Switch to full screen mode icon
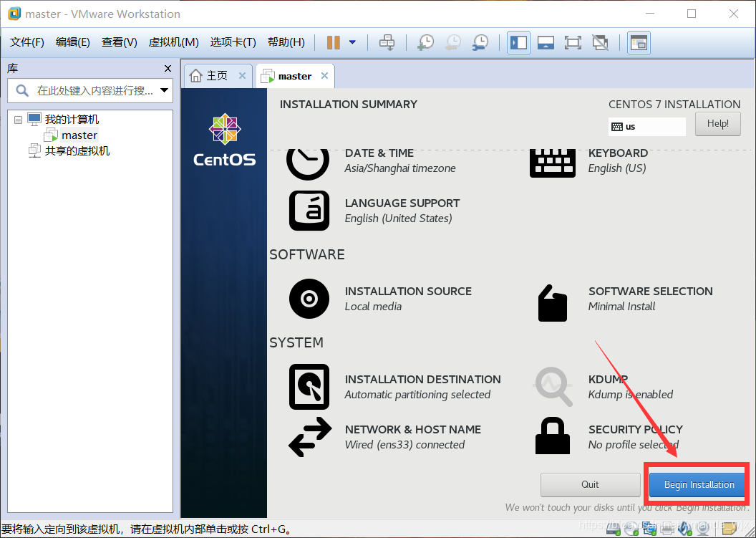The height and width of the screenshot is (538, 756). 573,42
